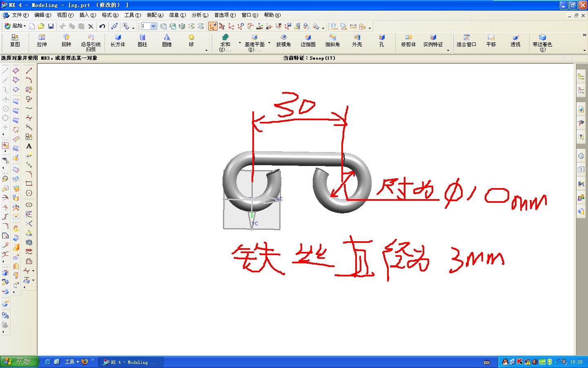Open the 首选项 (Preferences) menu
This screenshot has width=588, height=368.
[x=225, y=15]
